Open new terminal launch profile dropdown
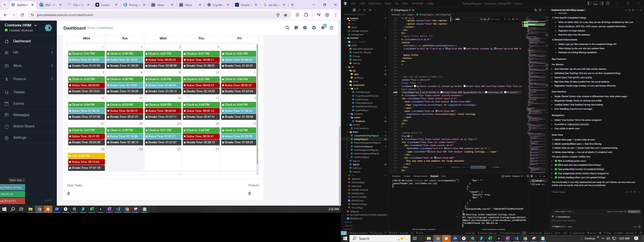Screen dimensions: 644x242 524,176
